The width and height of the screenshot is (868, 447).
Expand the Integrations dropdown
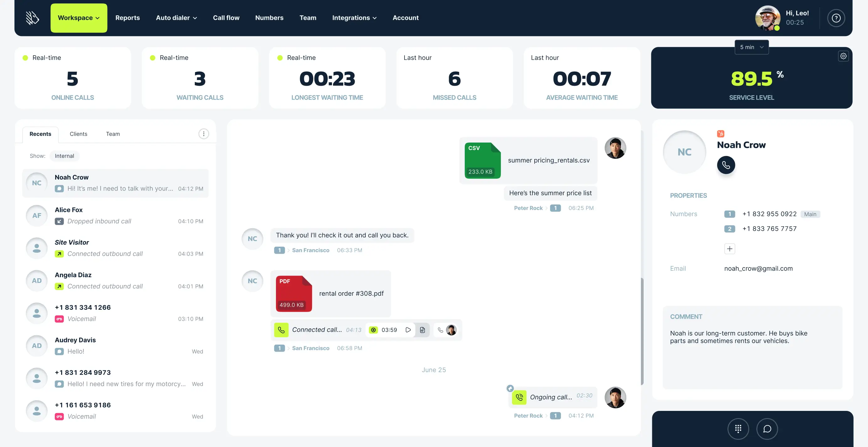pos(354,18)
